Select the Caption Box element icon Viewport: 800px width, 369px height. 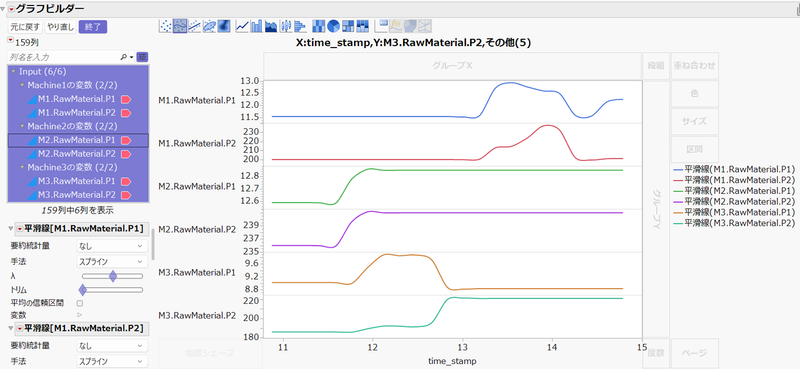[x=381, y=26]
